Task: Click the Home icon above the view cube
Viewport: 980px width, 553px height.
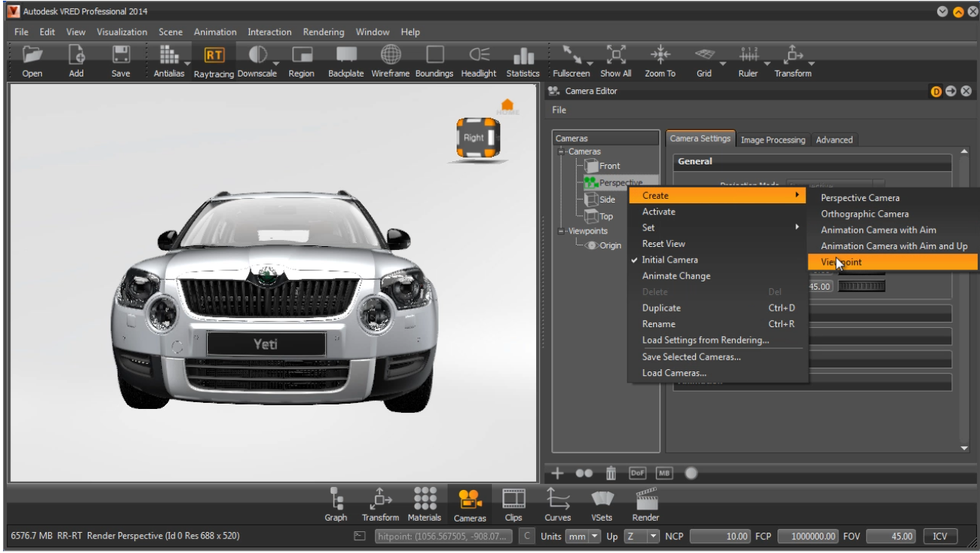Action: coord(508,106)
